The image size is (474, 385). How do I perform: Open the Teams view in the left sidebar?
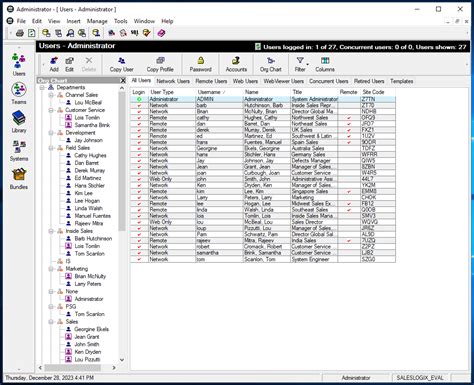point(19,93)
